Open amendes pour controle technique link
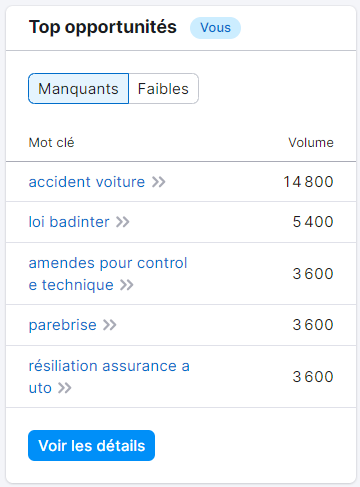 (x=108, y=274)
